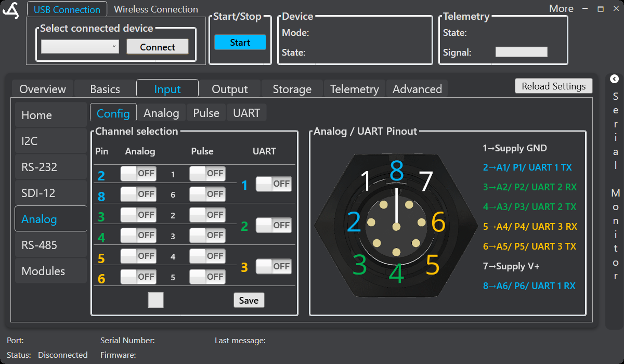The height and width of the screenshot is (364, 624).
Task: Click the 'Firmware:' status label
Action: 118,355
